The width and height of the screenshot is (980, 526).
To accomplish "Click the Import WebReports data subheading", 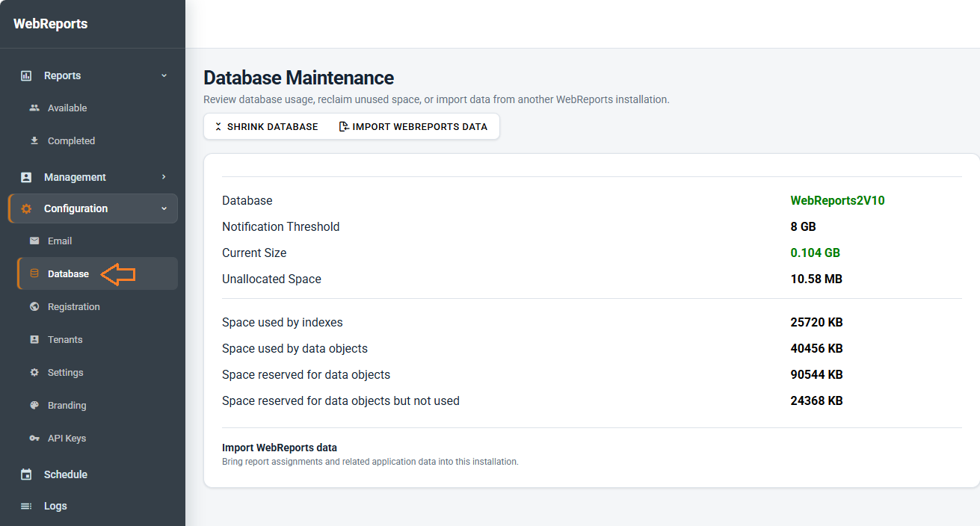I will [x=280, y=448].
